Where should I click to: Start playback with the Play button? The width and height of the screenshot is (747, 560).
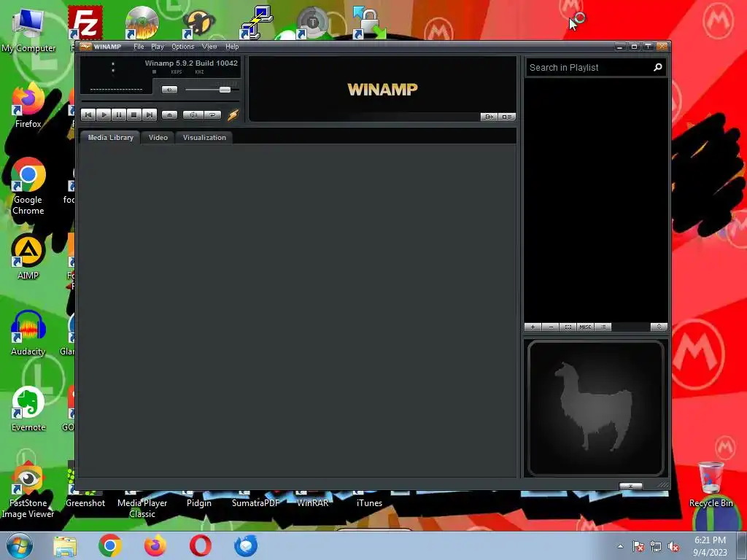point(104,114)
